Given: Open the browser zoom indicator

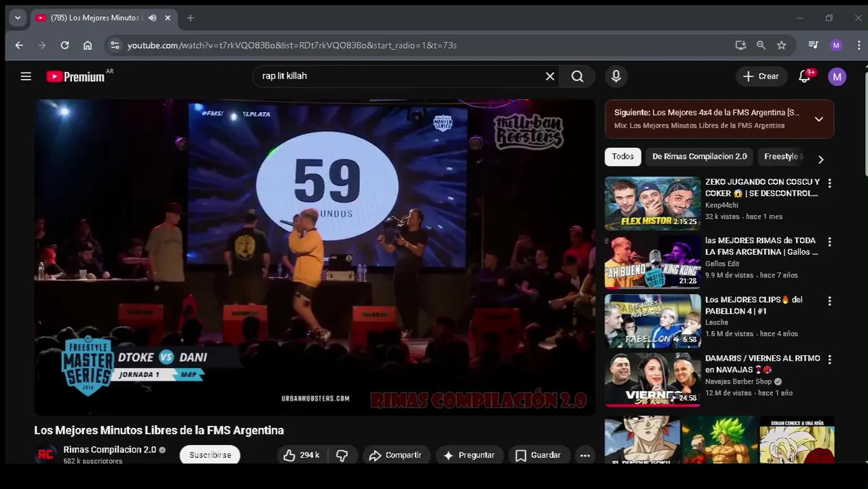Looking at the screenshot, I should tap(761, 45).
